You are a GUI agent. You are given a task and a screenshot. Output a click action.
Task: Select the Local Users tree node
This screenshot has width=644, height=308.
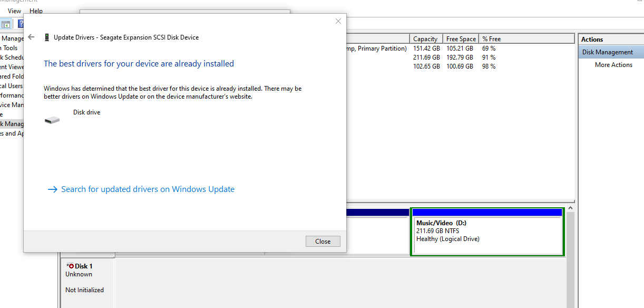[x=12, y=86]
